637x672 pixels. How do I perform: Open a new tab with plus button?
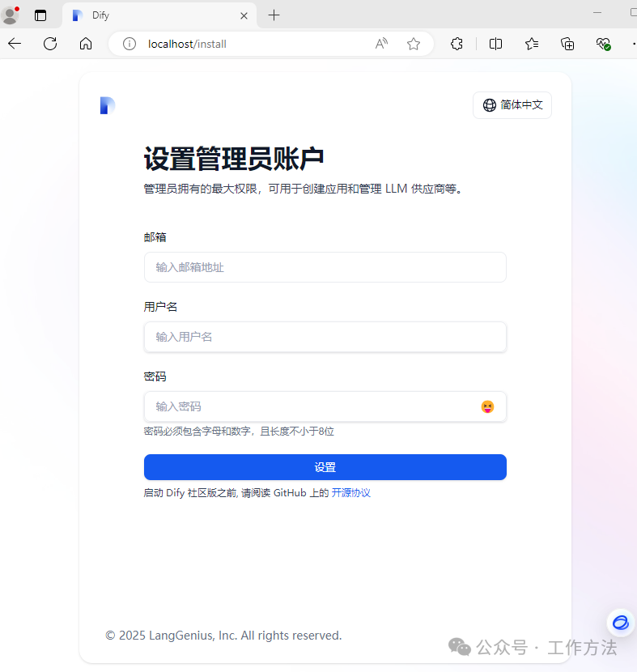(274, 15)
